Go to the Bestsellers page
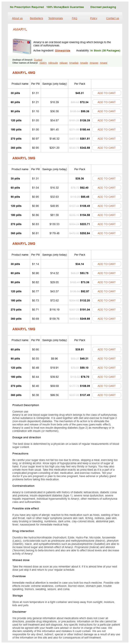Image resolution: width=130 pixels, height=644 pixels. tap(36, 18)
